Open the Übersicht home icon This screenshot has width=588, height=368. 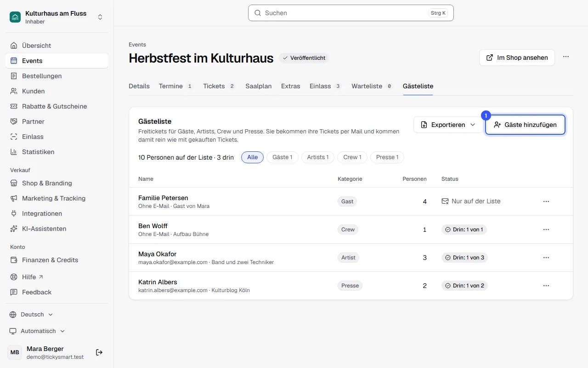pos(14,46)
